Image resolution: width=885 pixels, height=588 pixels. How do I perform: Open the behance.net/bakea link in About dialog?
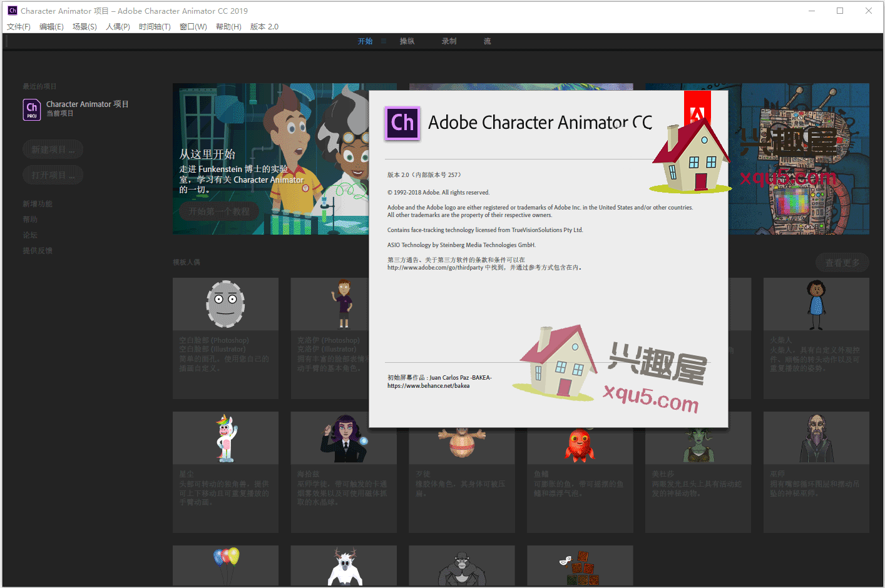(x=428, y=386)
